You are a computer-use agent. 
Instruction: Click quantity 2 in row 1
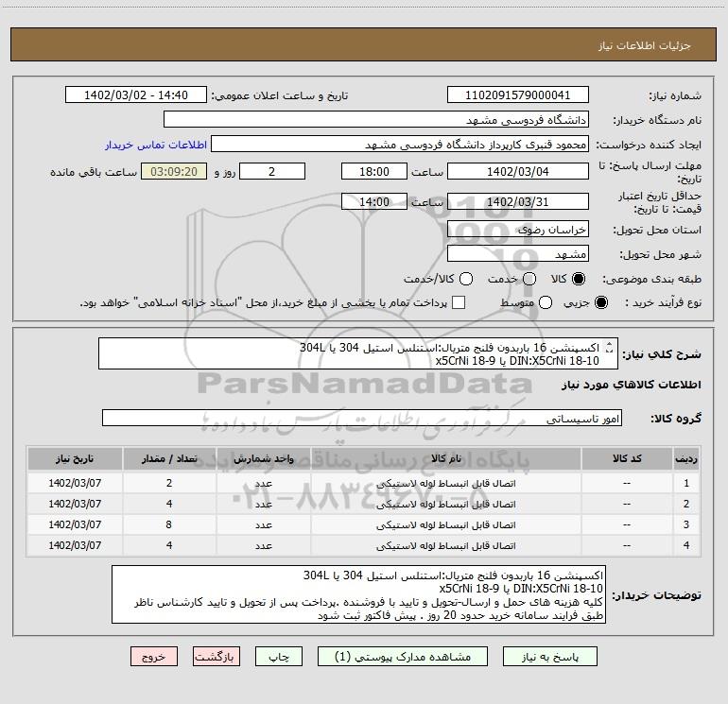pyautogui.click(x=169, y=483)
